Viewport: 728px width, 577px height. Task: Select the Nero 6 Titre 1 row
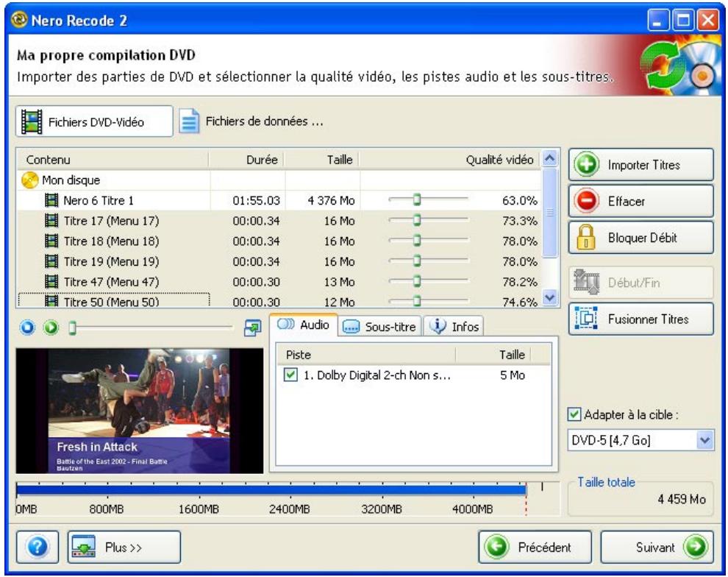point(279,200)
